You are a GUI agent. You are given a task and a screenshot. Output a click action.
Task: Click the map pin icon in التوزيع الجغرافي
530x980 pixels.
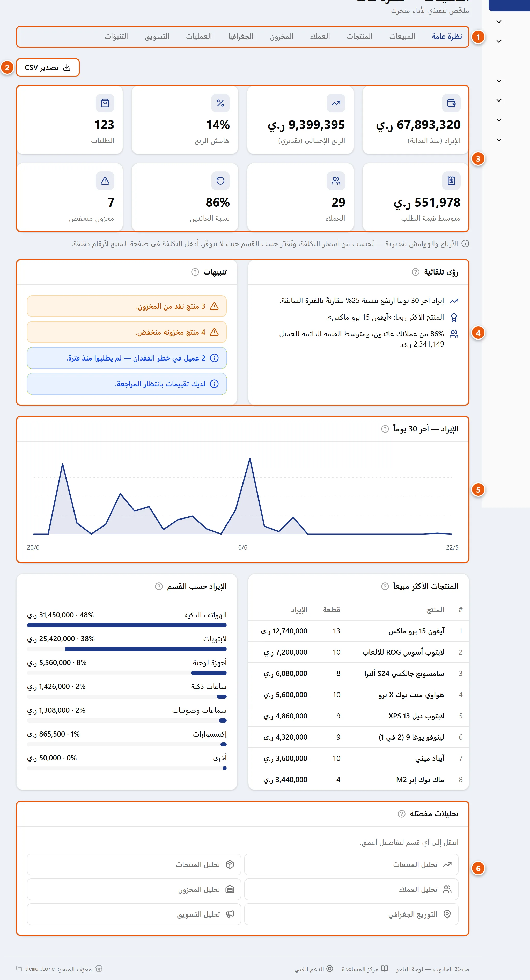447,914
